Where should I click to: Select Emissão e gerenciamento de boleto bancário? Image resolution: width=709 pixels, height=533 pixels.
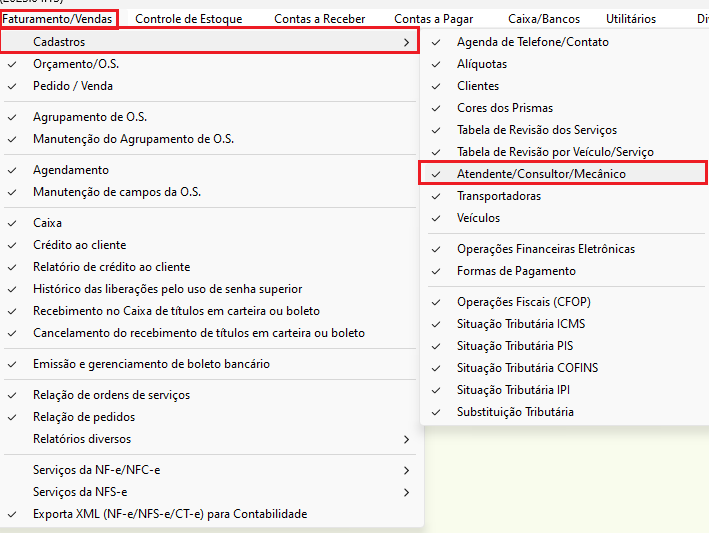[151, 364]
